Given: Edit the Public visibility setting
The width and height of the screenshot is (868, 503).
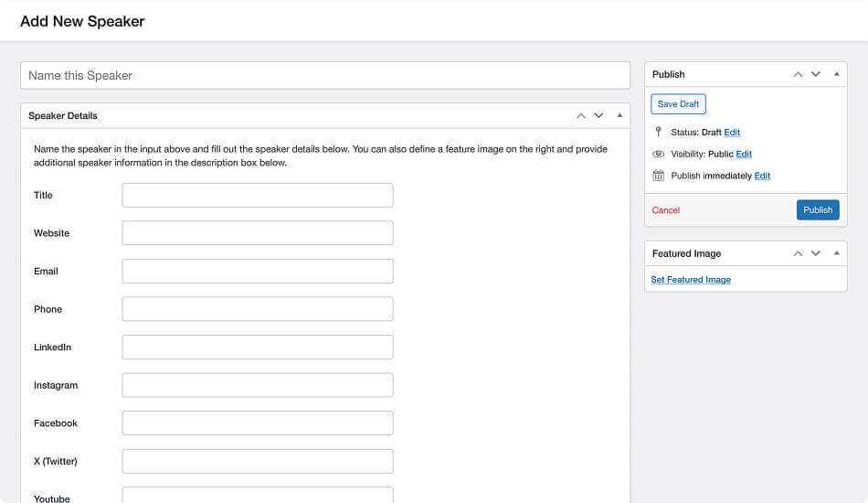Looking at the screenshot, I should pos(744,155).
